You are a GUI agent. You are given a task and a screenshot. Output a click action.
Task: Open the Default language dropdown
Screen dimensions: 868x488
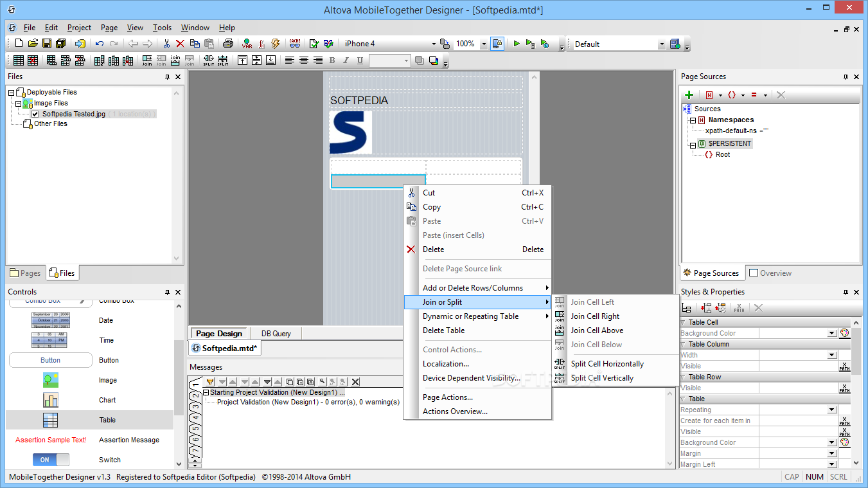[662, 44]
